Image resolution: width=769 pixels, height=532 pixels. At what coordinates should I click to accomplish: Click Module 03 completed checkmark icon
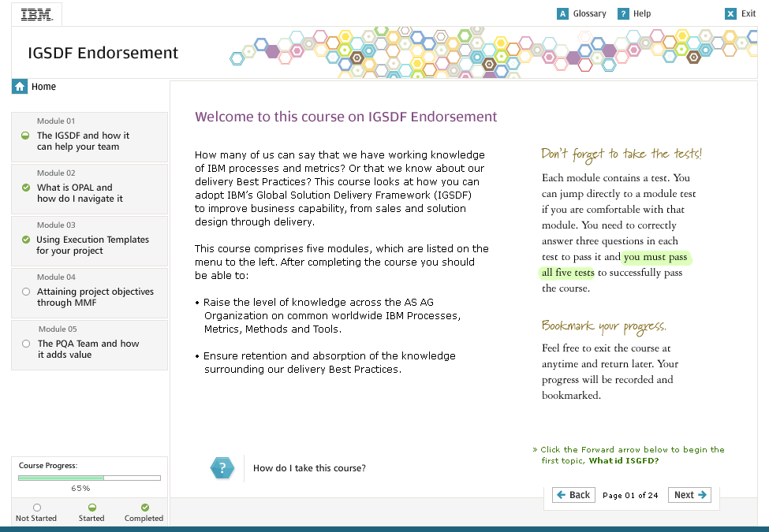point(26,240)
